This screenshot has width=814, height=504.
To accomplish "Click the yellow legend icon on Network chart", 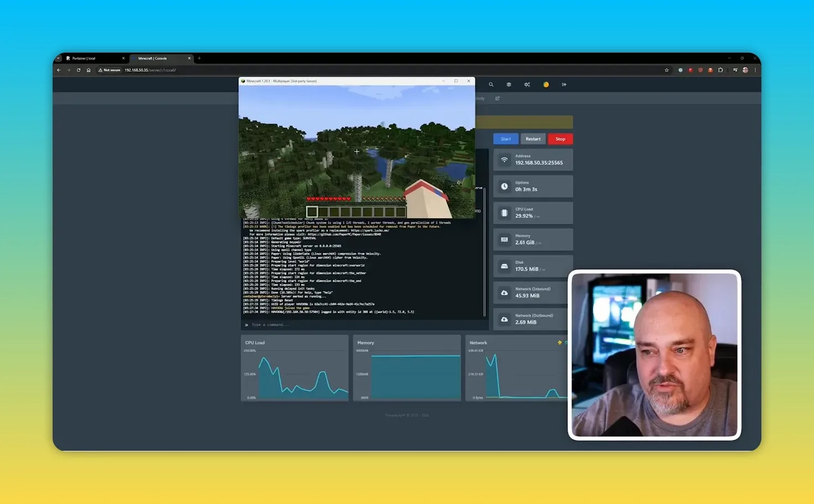I will pos(560,343).
